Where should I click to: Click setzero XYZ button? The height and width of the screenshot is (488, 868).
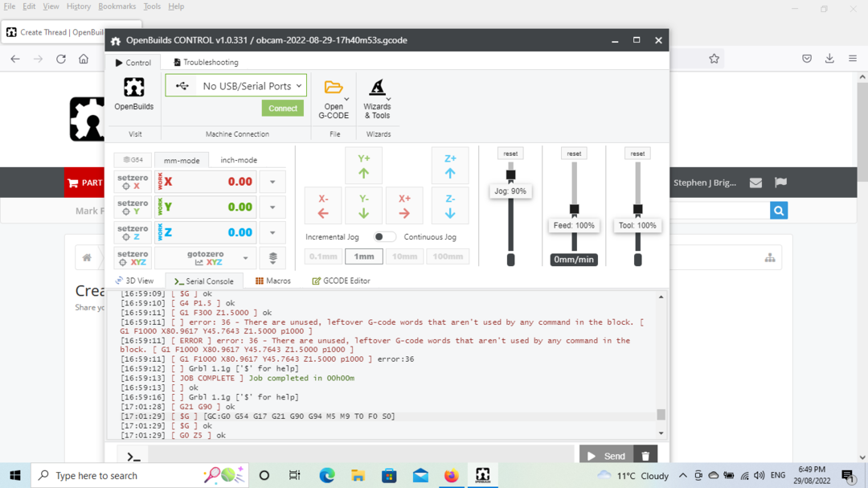click(133, 258)
